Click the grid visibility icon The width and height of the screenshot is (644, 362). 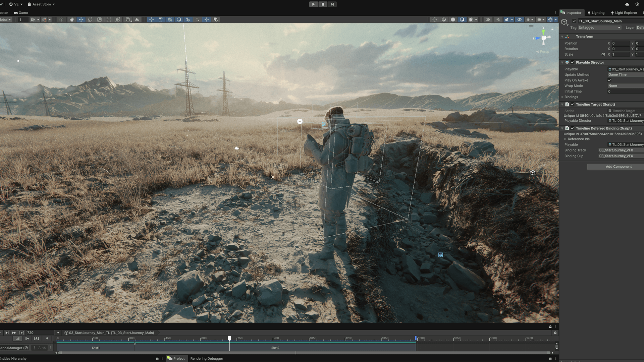tap(33, 19)
